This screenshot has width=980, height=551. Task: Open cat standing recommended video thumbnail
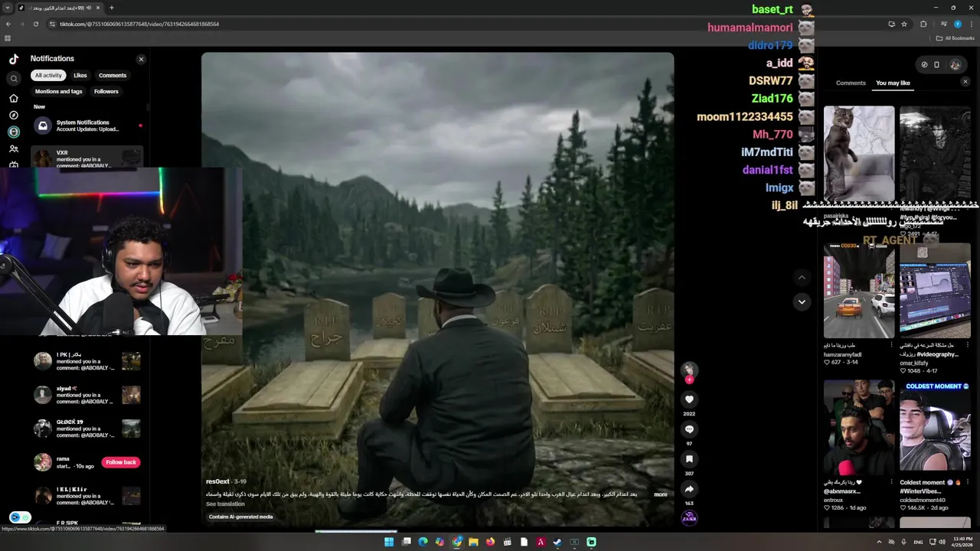pos(859,153)
